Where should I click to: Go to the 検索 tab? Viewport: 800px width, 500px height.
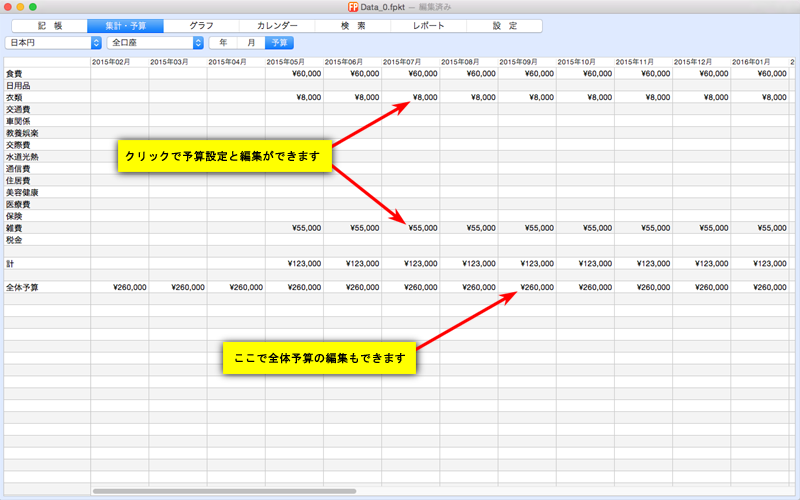pyautogui.click(x=353, y=25)
